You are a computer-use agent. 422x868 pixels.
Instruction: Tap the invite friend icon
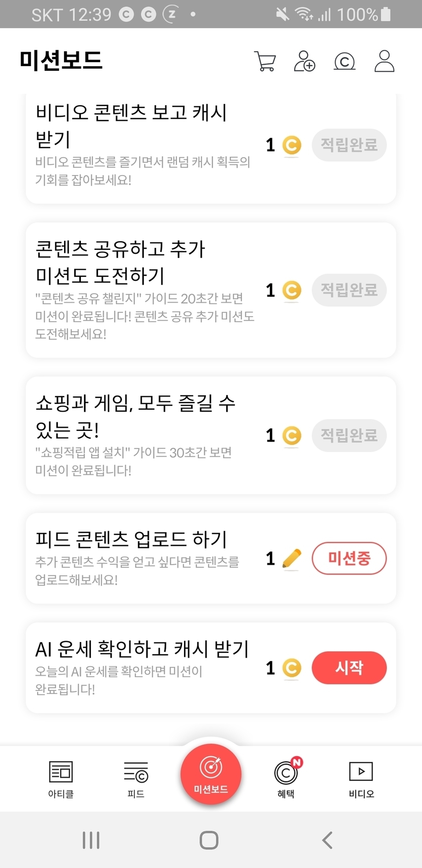point(305,61)
